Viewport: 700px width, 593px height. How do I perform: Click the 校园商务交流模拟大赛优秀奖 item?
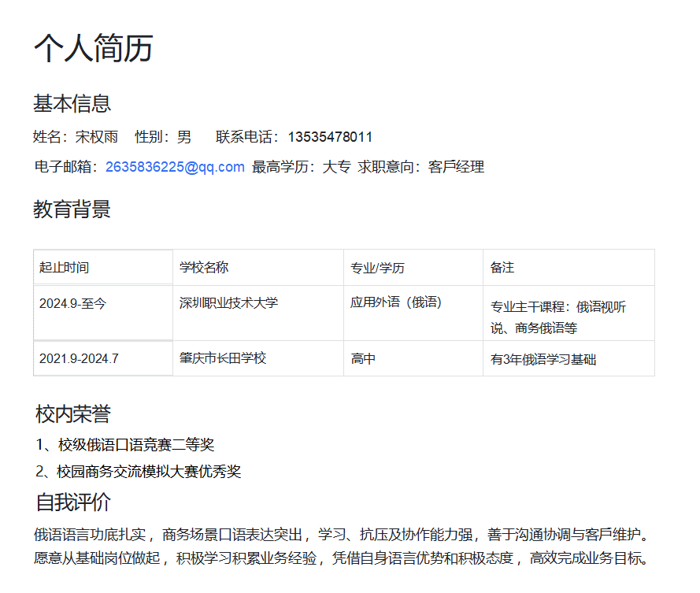pos(139,472)
